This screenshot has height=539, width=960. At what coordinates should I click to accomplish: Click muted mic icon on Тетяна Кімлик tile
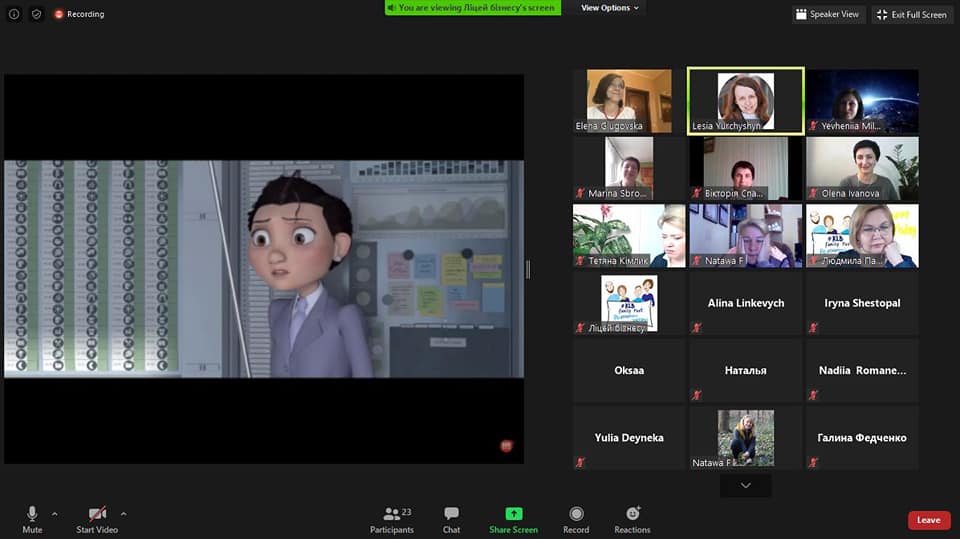tap(580, 260)
